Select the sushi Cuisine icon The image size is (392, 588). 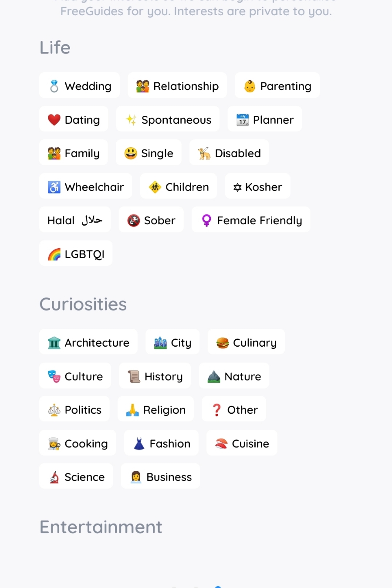coord(221,443)
